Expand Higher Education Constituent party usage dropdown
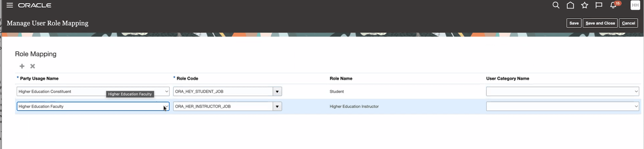Screen dimensions: 644x149 [x=167, y=91]
